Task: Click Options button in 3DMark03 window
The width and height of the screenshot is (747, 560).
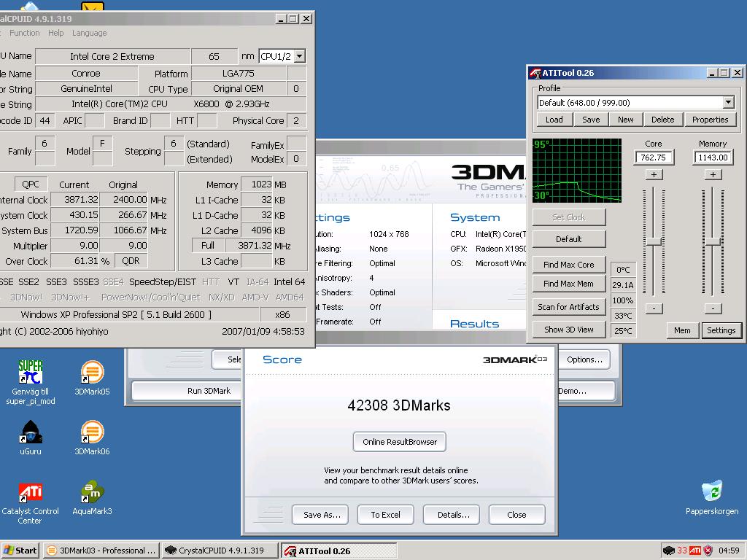Action: point(585,359)
